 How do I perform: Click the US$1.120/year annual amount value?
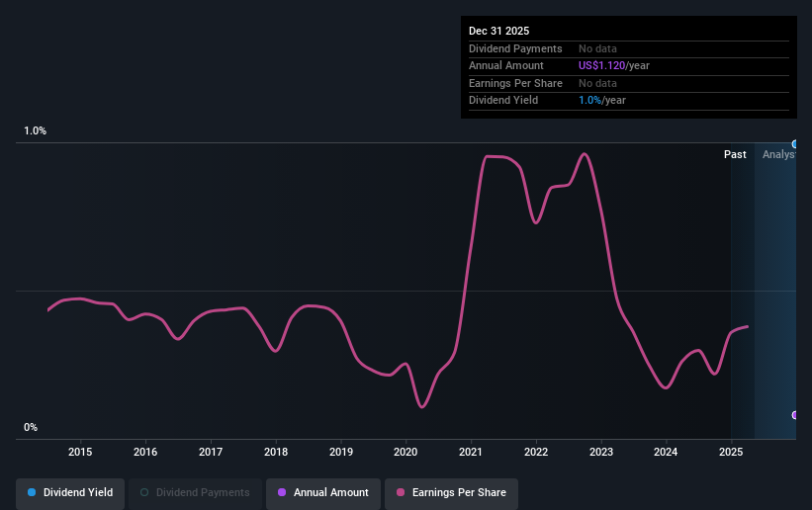[613, 66]
